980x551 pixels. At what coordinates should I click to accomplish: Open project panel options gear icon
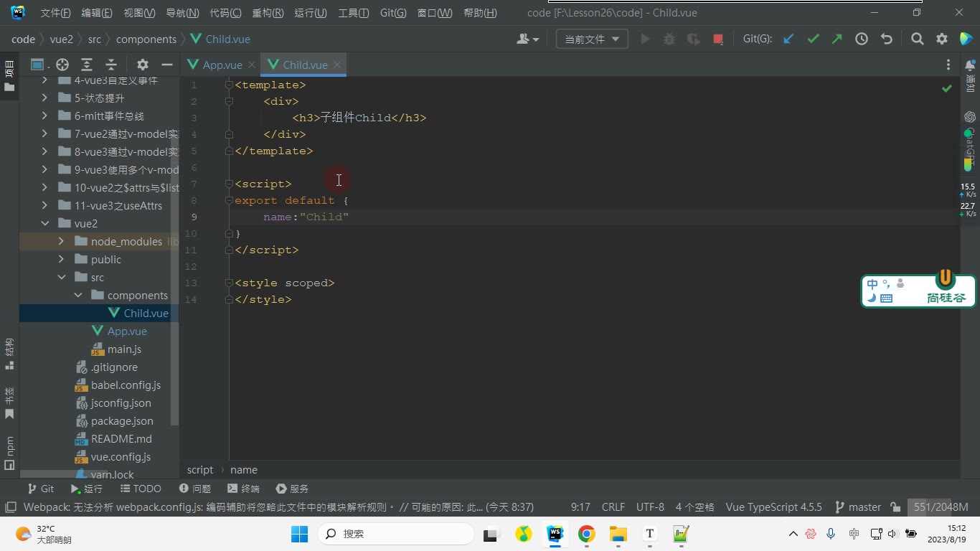(x=143, y=64)
